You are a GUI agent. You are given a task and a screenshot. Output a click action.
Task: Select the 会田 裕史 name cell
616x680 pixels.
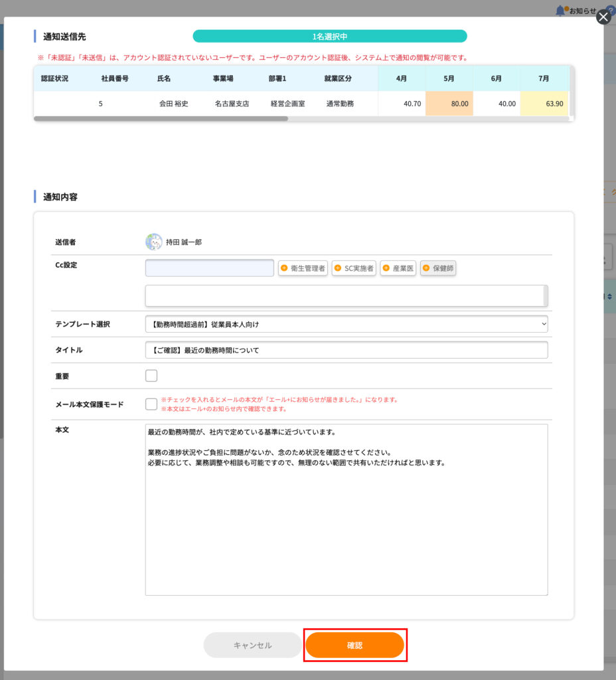[x=174, y=104]
